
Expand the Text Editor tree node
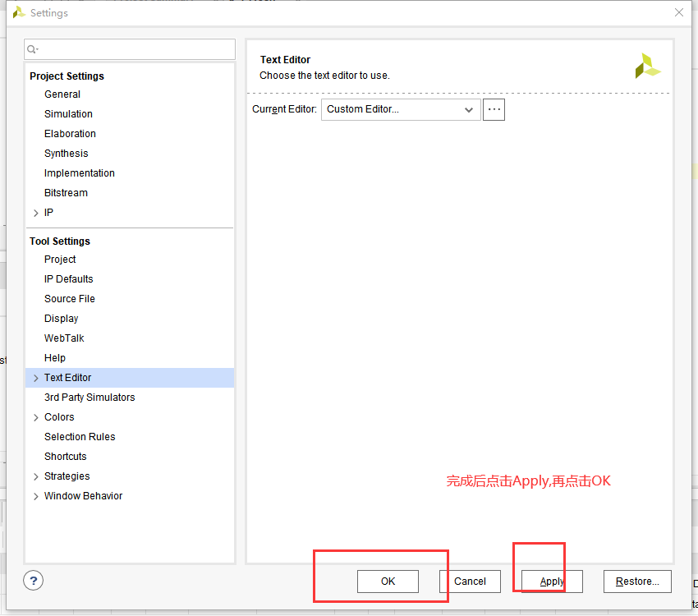[36, 378]
